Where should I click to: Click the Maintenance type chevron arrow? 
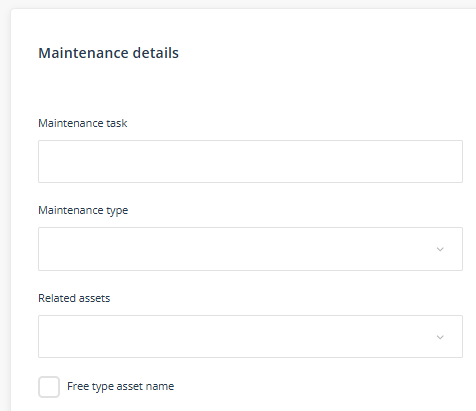[440, 249]
